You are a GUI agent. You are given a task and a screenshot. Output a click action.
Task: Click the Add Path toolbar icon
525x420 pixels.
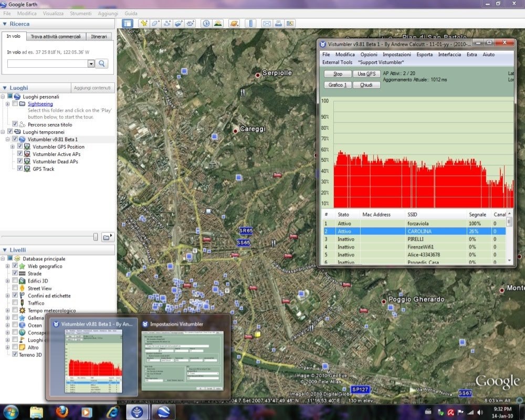click(167, 23)
